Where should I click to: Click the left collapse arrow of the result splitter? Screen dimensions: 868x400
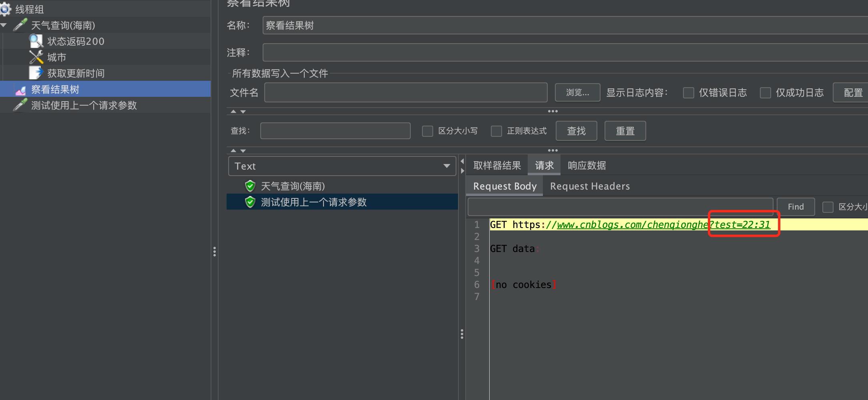click(462, 161)
